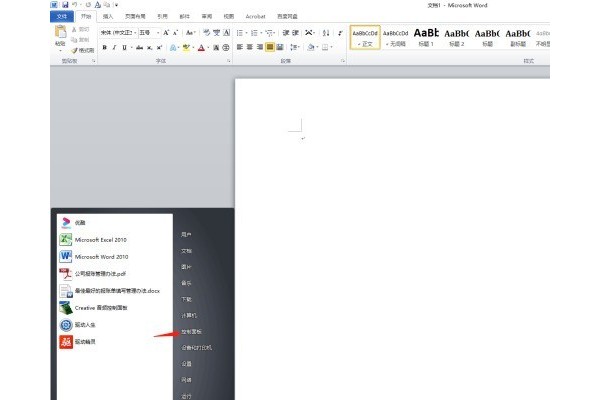Toggle Subscript formatting
600x400 pixels.
(150, 48)
